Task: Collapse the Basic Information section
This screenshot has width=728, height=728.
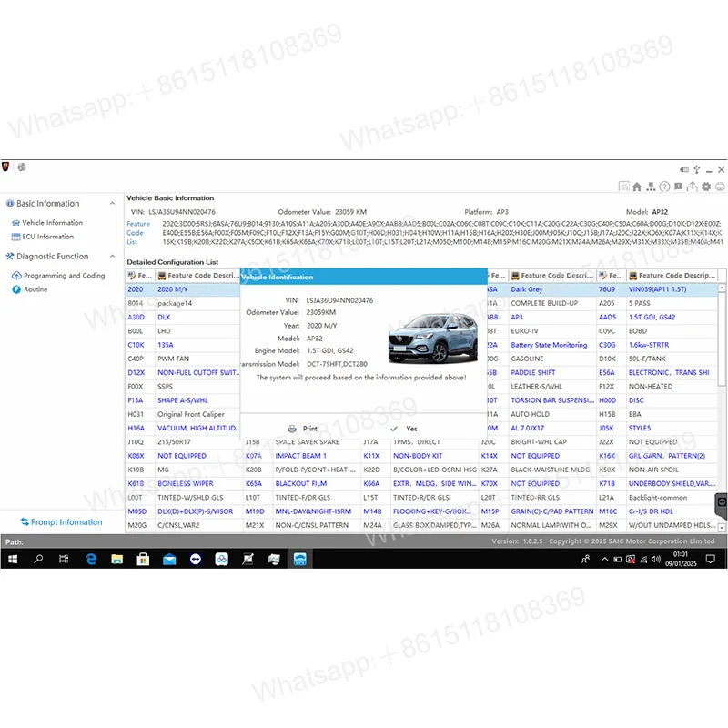Action: click(112, 203)
